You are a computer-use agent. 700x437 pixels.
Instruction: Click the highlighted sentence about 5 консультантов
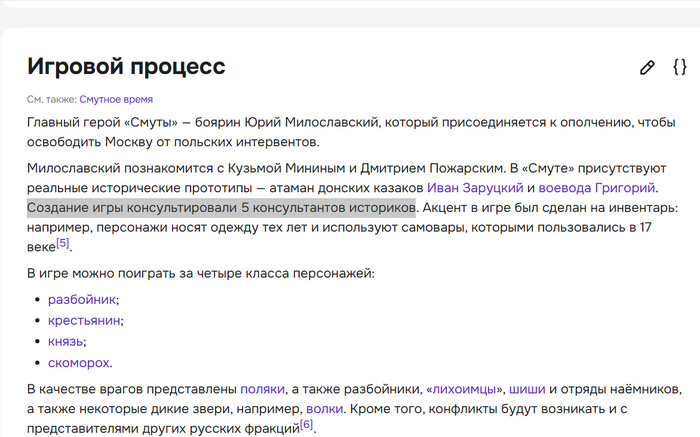click(220, 208)
